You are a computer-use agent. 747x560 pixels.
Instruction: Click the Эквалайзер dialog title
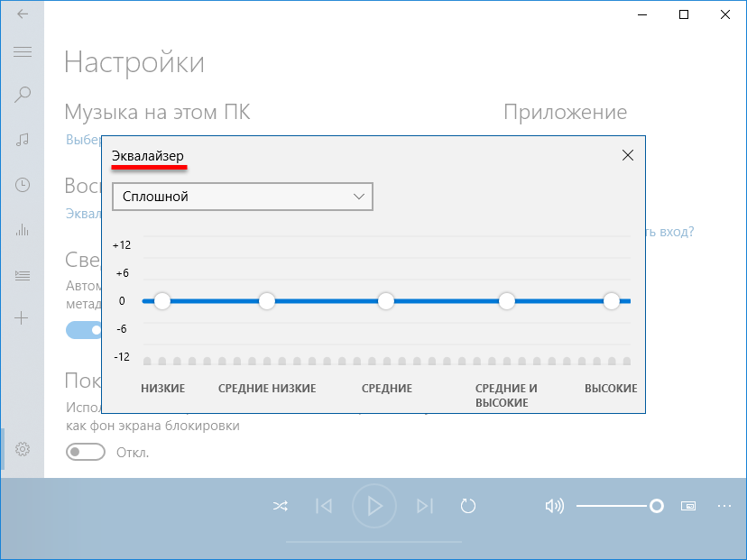pyautogui.click(x=148, y=156)
